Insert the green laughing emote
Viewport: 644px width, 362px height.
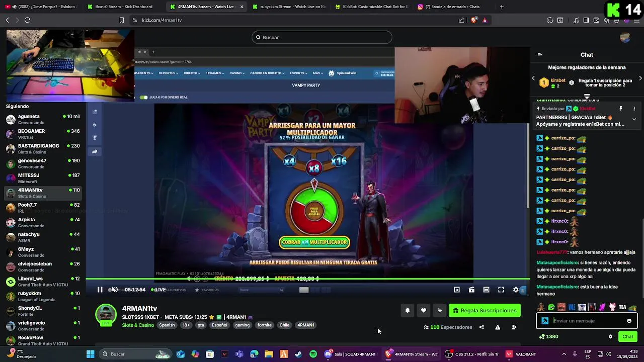tap(551, 307)
